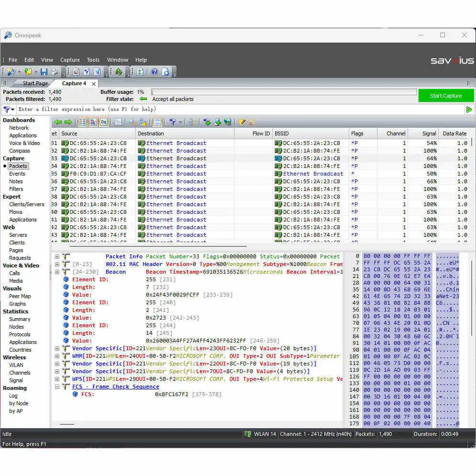Collapse the FCS - Frame Check Sequence node
This screenshot has height=476, width=476.
tap(57, 387)
